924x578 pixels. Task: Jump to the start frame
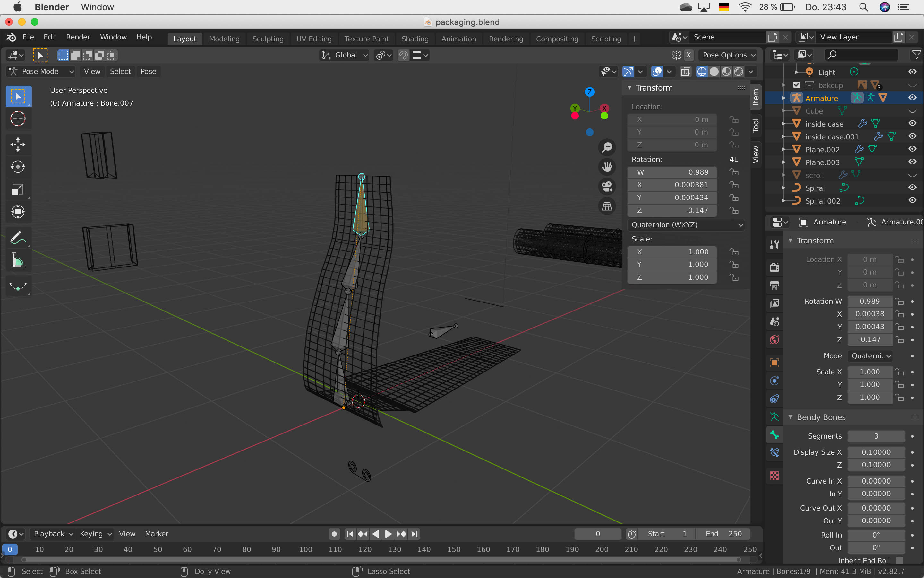pos(349,534)
